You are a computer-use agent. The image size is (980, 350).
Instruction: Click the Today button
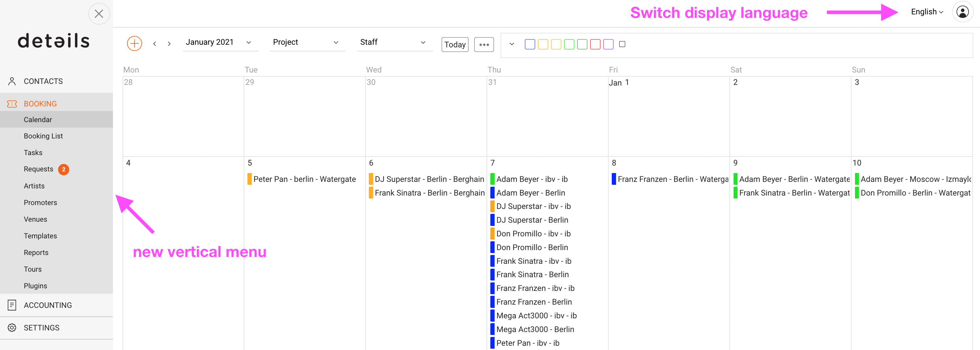[455, 44]
